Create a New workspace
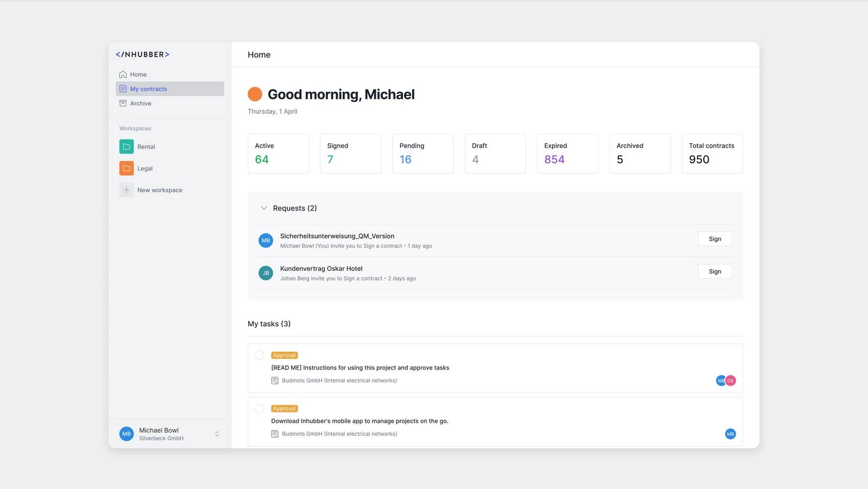 click(160, 190)
